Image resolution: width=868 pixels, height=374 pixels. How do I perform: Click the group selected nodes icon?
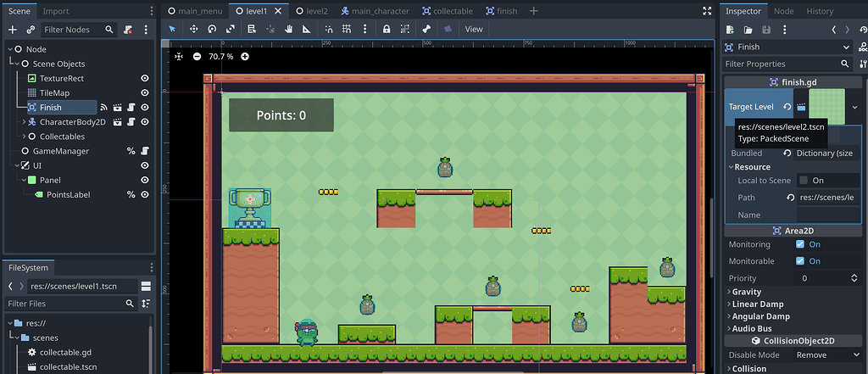pyautogui.click(x=404, y=29)
